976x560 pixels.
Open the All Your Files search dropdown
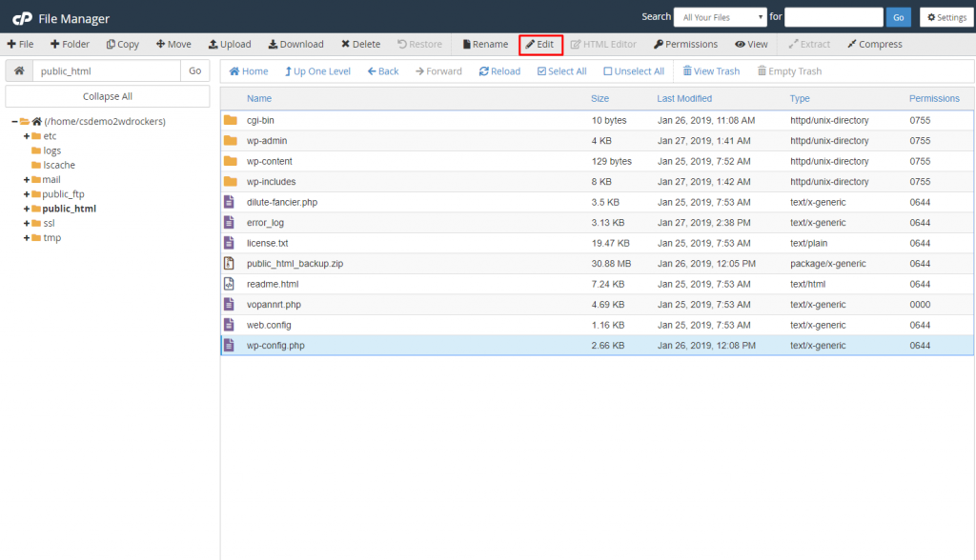click(720, 17)
